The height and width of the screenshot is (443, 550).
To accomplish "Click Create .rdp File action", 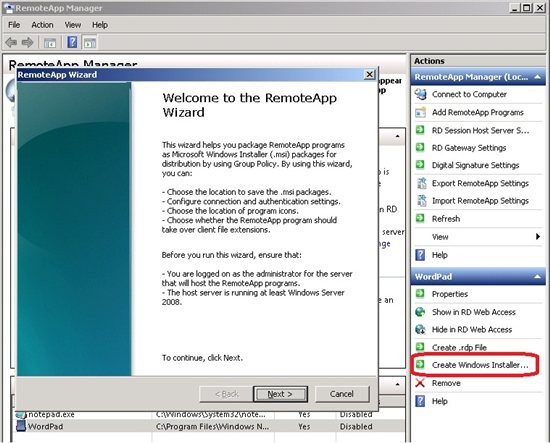I will click(459, 348).
